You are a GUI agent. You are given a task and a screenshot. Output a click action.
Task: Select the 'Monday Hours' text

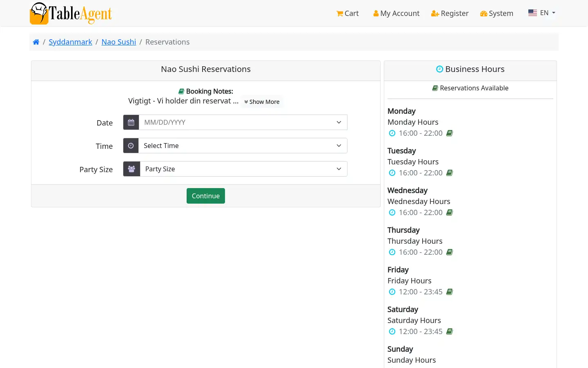413,122
